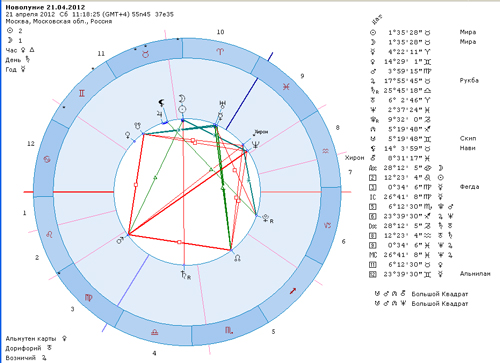The image size is (500, 363).
Task: Click the Moon symbol in the positions table
Action: [x=373, y=42]
